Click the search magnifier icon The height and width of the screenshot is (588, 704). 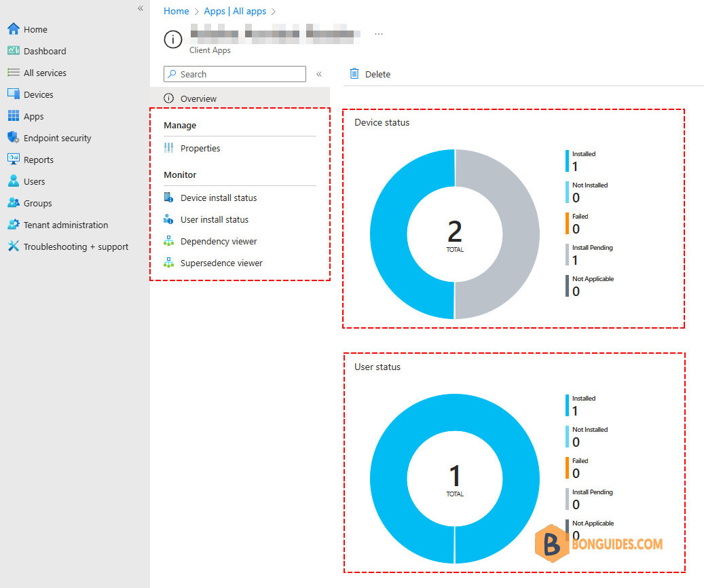pyautogui.click(x=172, y=73)
